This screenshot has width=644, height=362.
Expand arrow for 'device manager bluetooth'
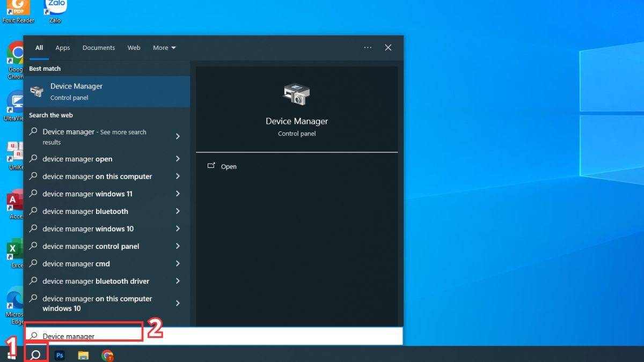(x=178, y=211)
